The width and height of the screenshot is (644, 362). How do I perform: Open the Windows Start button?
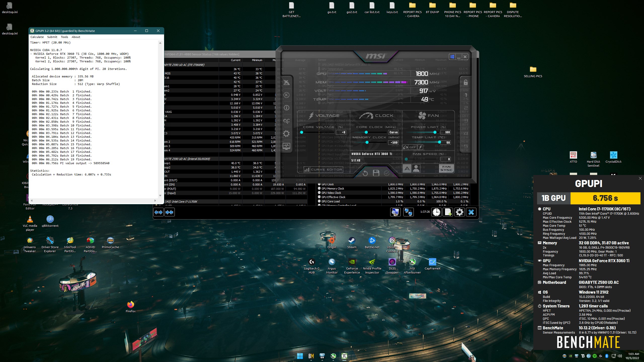coord(300,356)
